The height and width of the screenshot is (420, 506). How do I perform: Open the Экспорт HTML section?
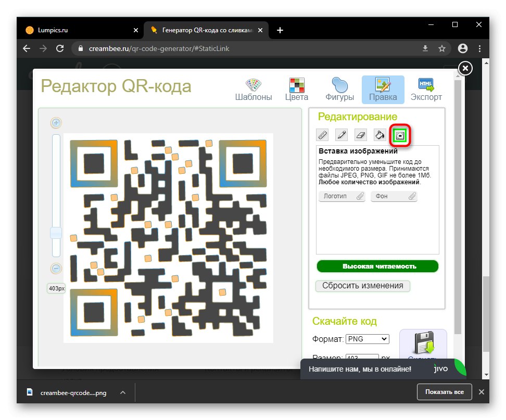point(426,90)
